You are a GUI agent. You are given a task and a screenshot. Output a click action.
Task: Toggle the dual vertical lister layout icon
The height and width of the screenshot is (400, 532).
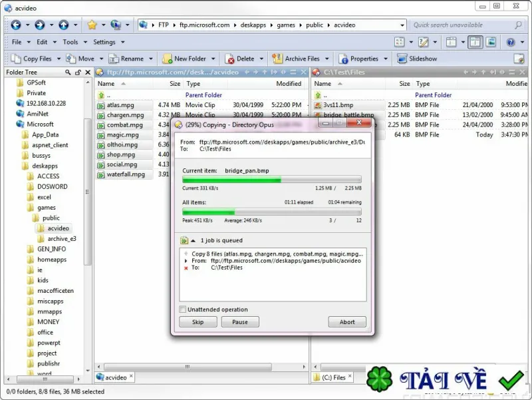pos(475,42)
